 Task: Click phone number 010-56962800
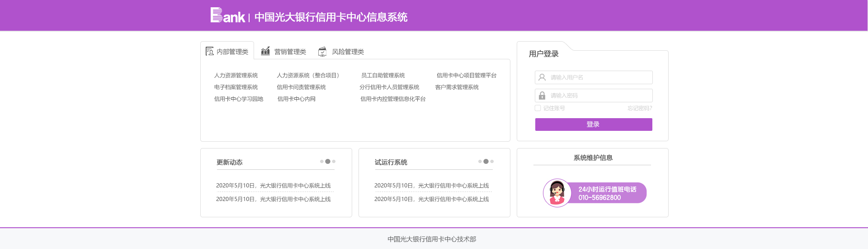pyautogui.click(x=599, y=198)
